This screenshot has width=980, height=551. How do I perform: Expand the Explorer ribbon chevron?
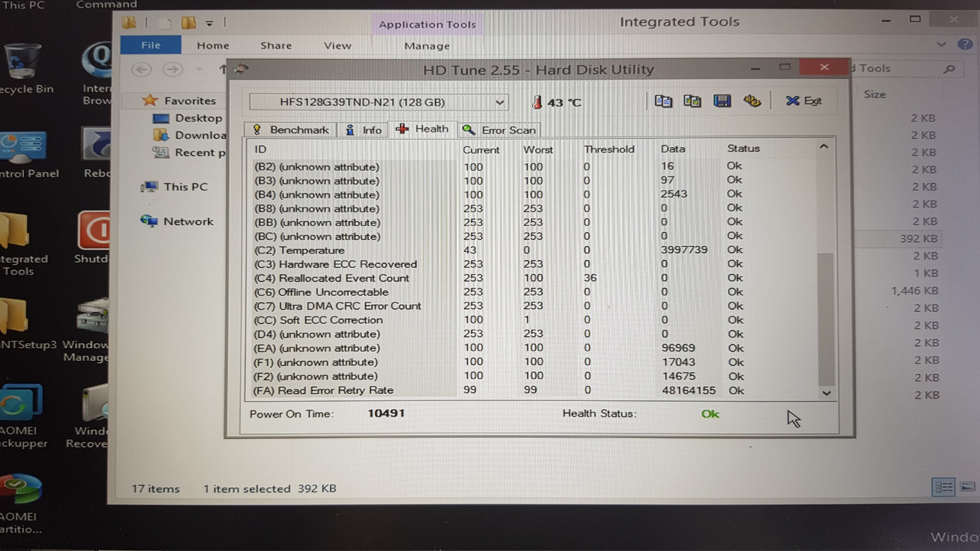[x=941, y=45]
